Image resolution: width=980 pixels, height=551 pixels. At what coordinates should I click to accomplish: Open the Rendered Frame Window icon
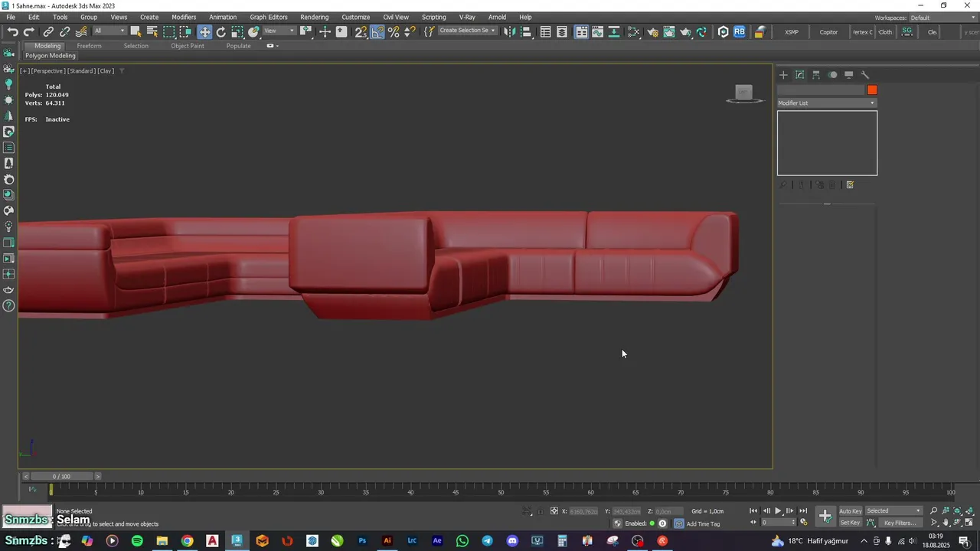click(x=669, y=31)
